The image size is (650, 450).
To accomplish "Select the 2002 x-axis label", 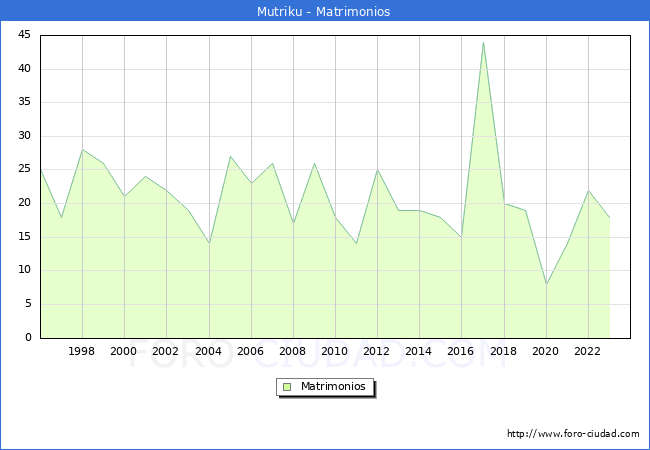I will (165, 351).
